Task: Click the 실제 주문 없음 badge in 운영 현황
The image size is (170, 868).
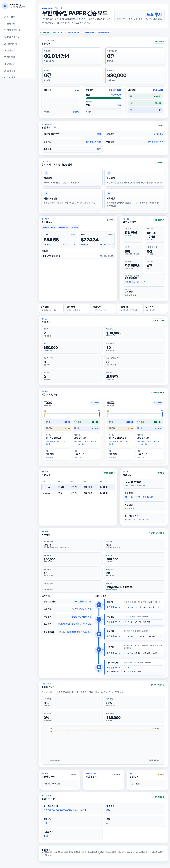Action: coord(159,42)
